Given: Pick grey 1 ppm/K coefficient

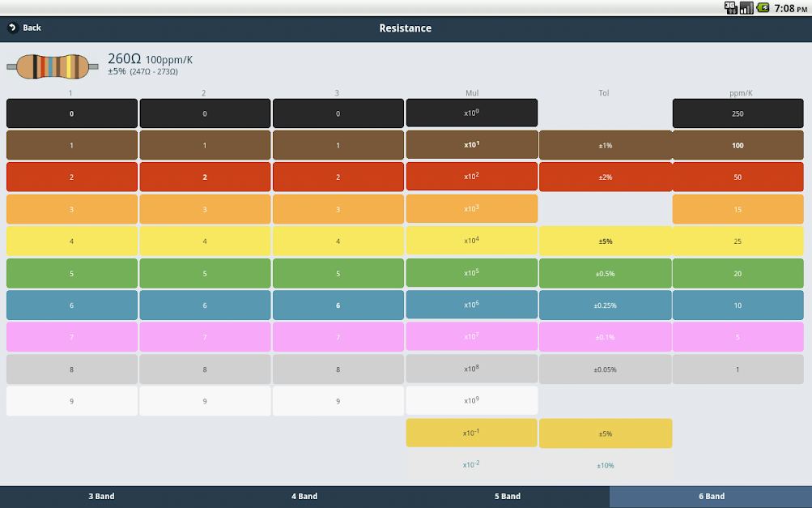Looking at the screenshot, I should click(738, 369).
